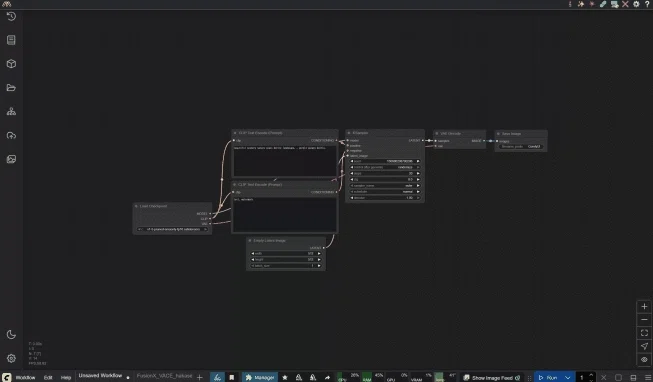Click the denoise value slider in KSampler
The width and height of the screenshot is (653, 382).
(x=385, y=198)
